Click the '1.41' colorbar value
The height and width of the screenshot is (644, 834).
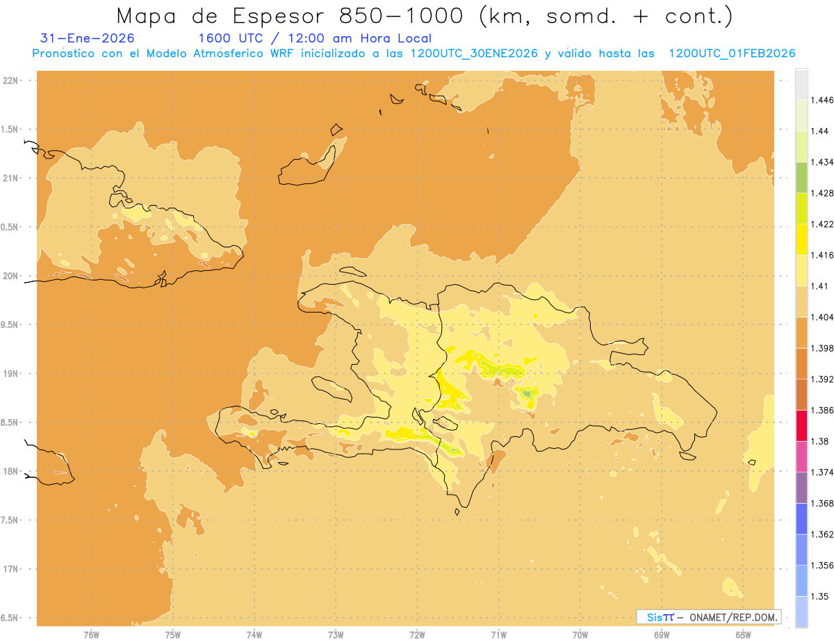point(819,286)
